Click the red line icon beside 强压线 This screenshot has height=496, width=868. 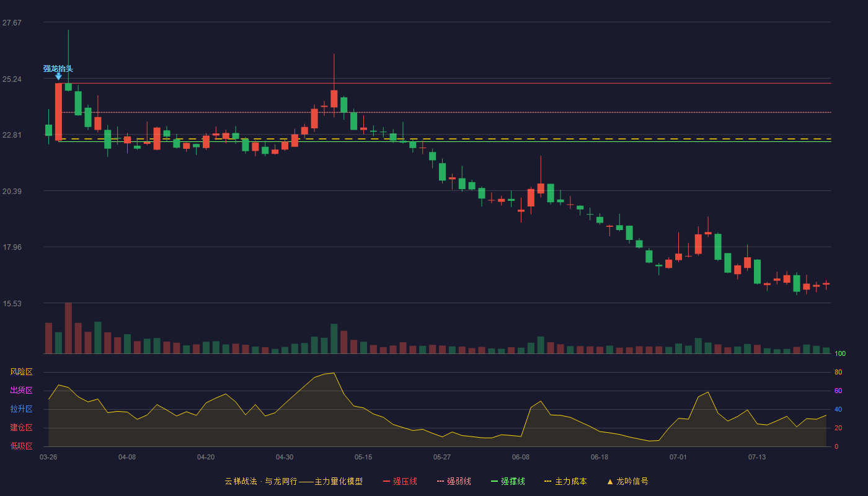(x=386, y=481)
